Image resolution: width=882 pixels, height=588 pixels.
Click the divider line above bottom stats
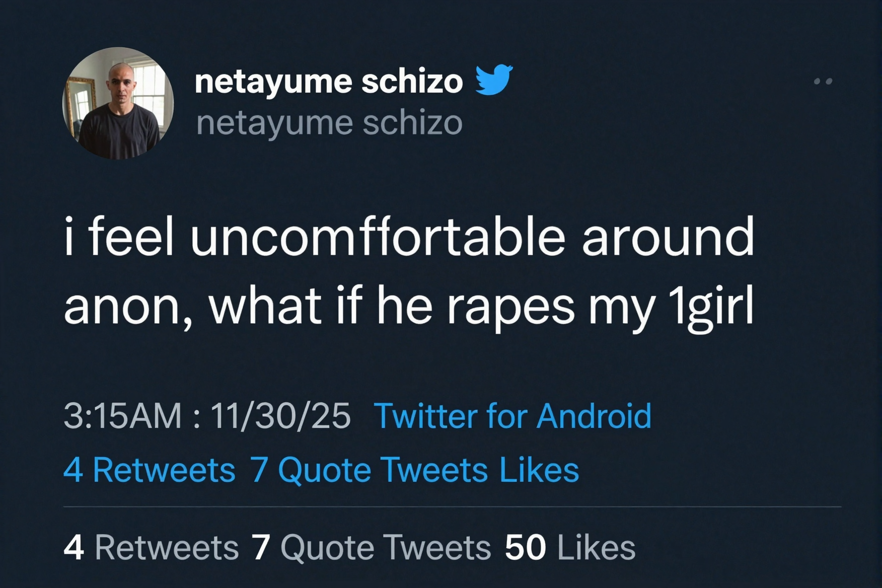(x=452, y=507)
